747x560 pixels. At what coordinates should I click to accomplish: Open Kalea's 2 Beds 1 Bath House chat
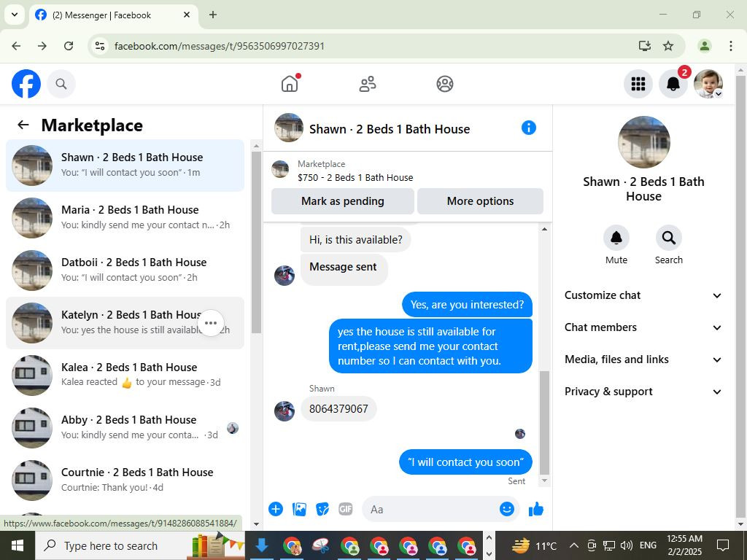click(x=125, y=376)
